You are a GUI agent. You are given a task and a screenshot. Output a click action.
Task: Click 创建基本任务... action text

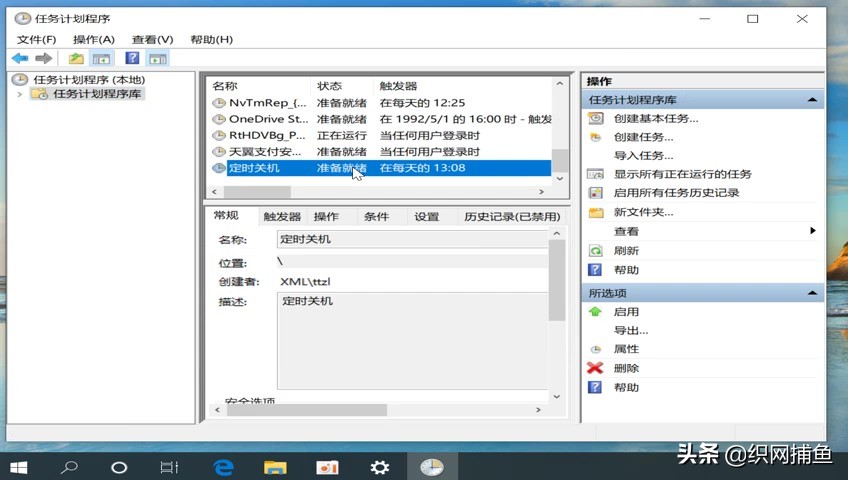pos(656,118)
